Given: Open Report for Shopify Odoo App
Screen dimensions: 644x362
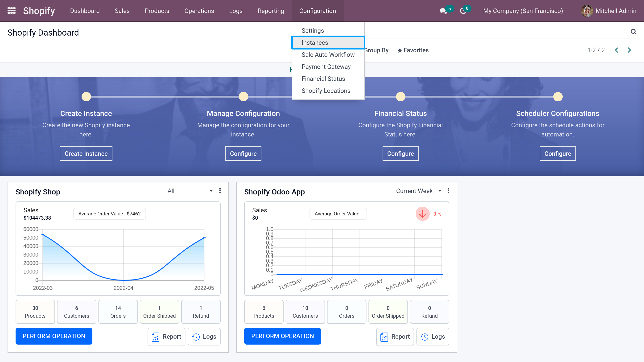Looking at the screenshot, I should click(395, 337).
